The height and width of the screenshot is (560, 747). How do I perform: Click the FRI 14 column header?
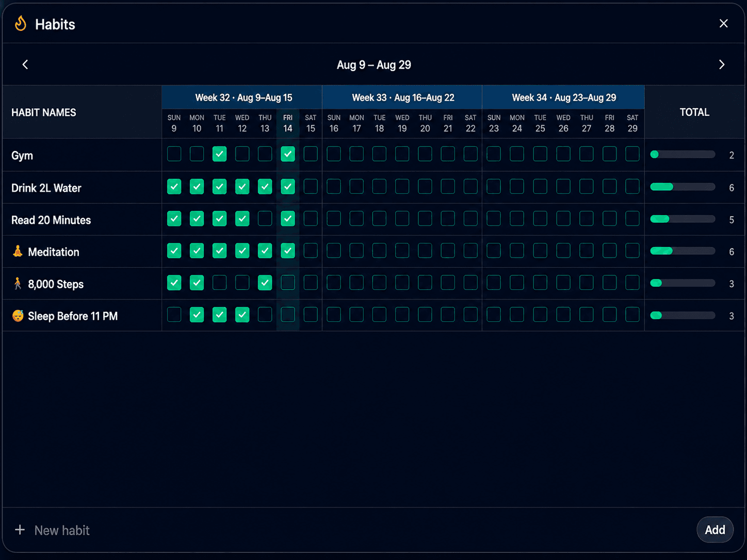(x=288, y=124)
